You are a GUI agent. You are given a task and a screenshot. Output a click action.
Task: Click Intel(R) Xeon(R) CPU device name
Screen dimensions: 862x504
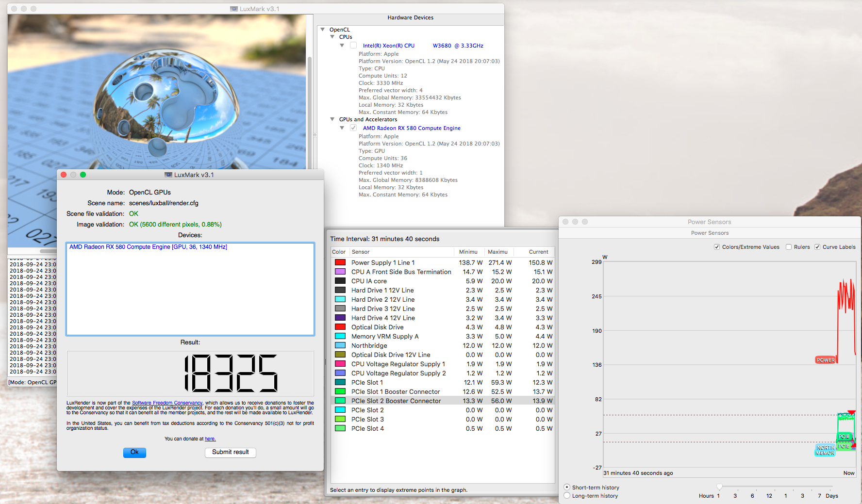[x=423, y=46]
